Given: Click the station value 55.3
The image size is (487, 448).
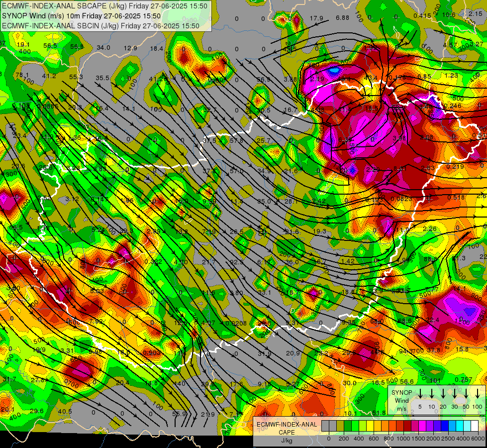Looking at the screenshot, I should [76, 77].
